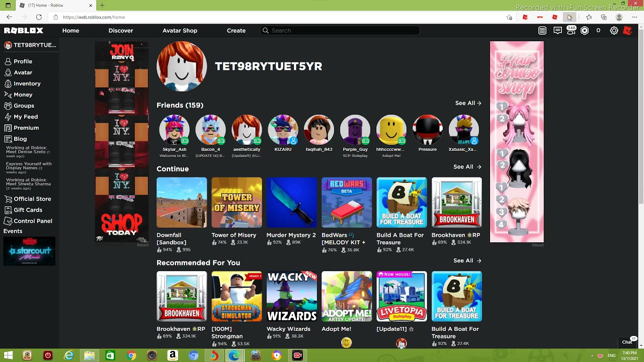Select the Home navigation item
Viewport: 644px width, 362px height.
[70, 31]
